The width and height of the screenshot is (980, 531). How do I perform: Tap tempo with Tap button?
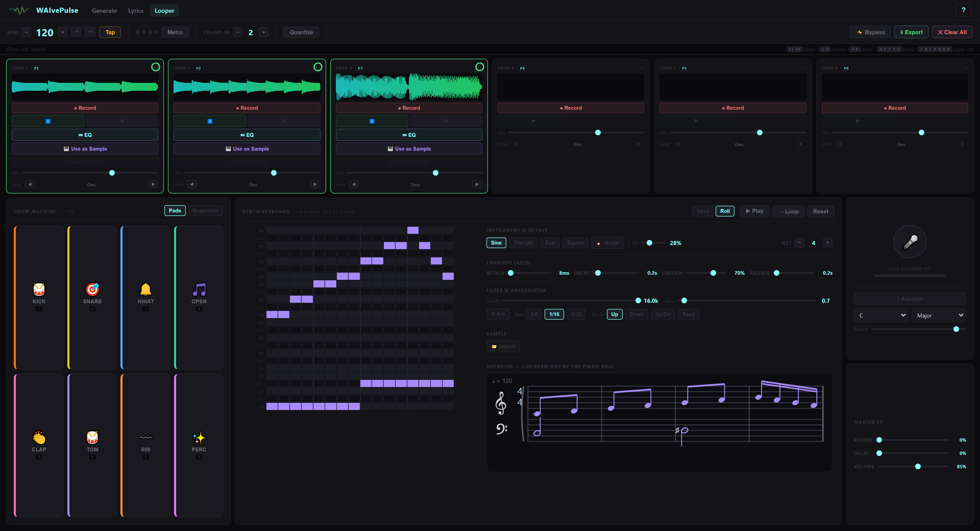pos(110,32)
